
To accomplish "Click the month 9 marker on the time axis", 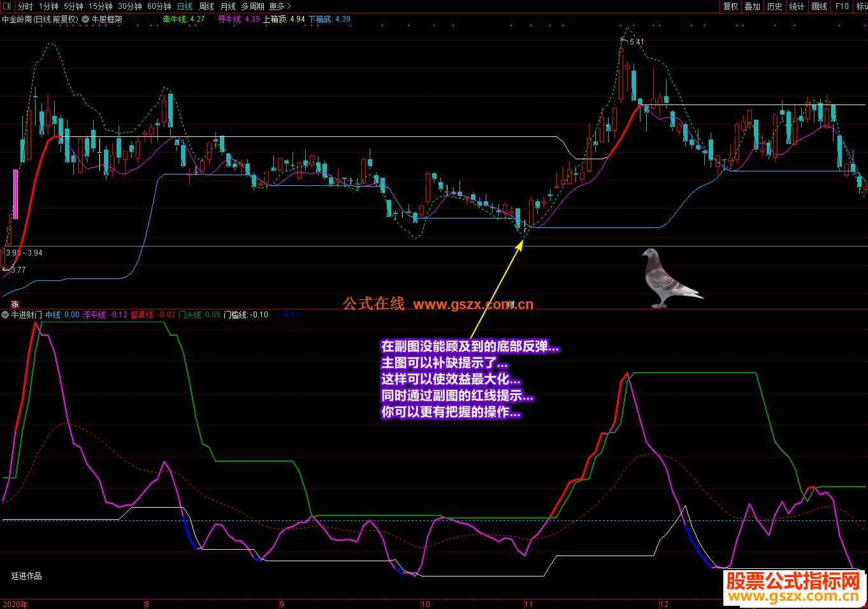I will point(282,604).
